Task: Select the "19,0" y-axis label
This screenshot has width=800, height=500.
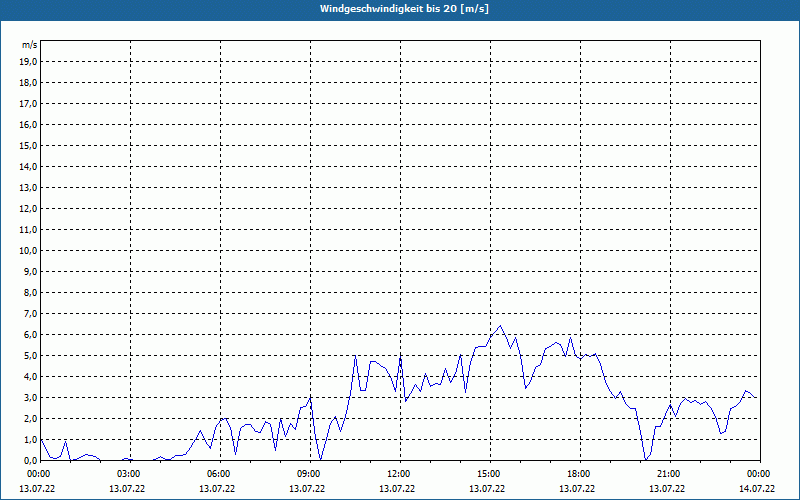Action: pos(28,62)
